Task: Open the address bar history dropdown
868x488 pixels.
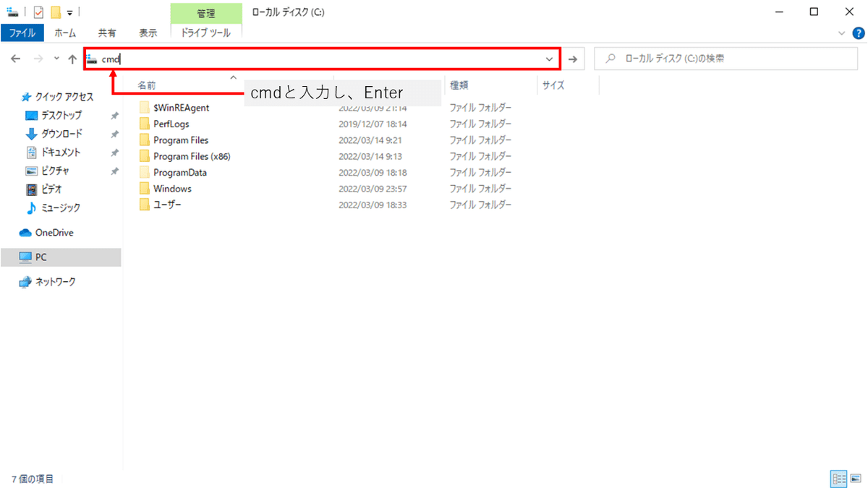Action: click(x=550, y=59)
